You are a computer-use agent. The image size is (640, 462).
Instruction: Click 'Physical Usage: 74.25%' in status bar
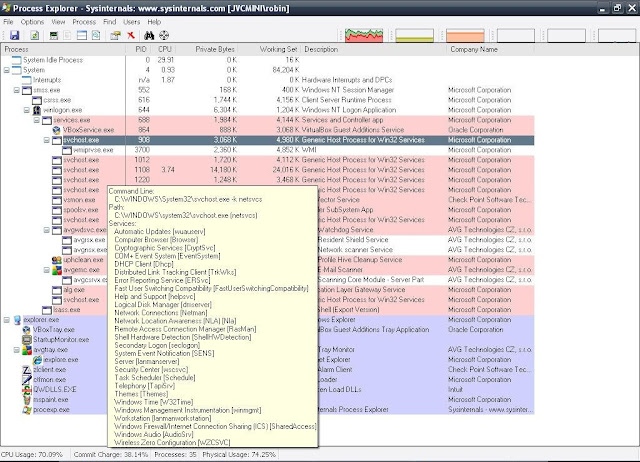coord(239,455)
